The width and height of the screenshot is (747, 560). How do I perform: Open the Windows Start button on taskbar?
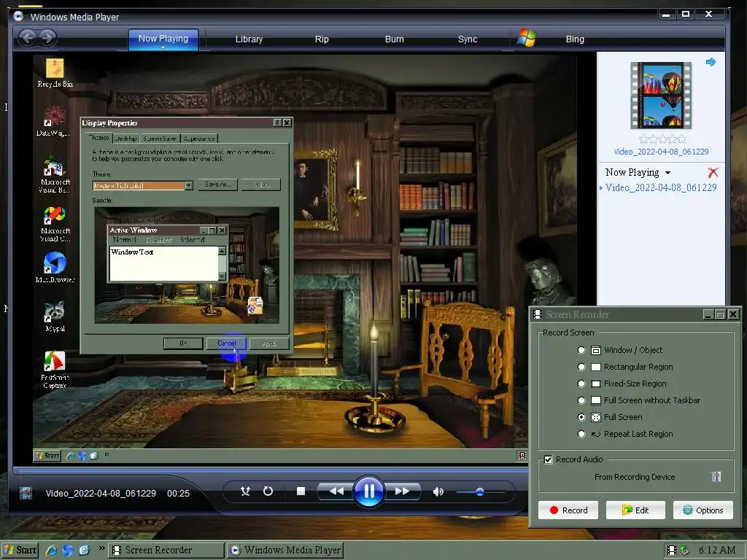[19, 550]
